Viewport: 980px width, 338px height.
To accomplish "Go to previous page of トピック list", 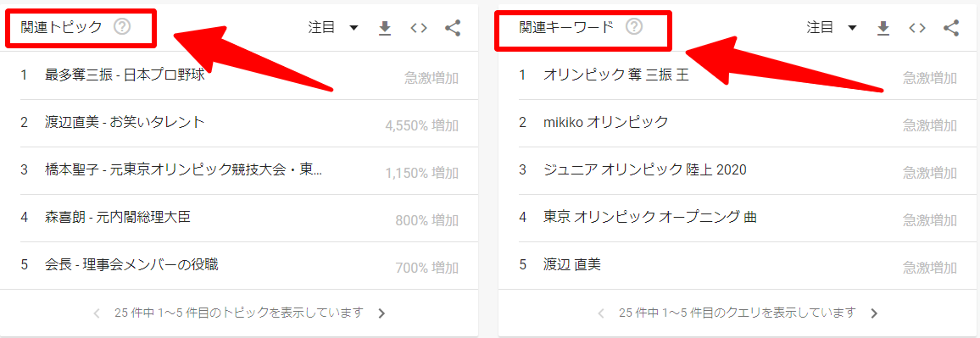I will [x=97, y=313].
